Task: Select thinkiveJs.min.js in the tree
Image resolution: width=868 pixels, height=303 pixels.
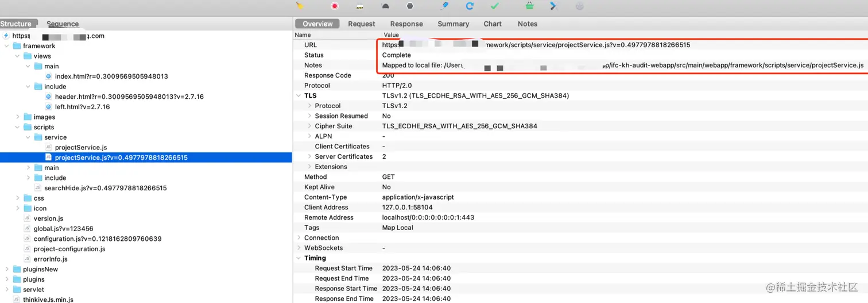Action: [48, 300]
